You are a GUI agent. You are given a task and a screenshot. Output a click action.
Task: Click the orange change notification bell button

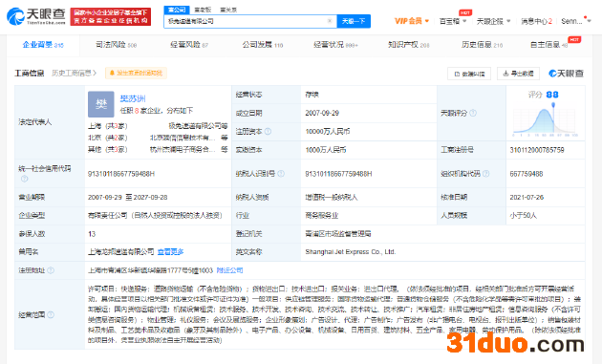(136, 73)
